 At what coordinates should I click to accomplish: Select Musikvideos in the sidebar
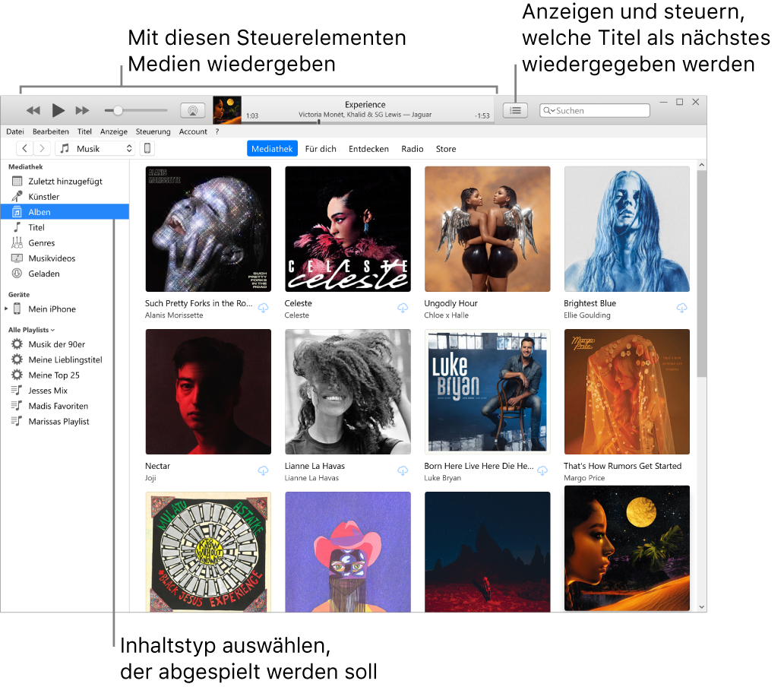[x=65, y=258]
